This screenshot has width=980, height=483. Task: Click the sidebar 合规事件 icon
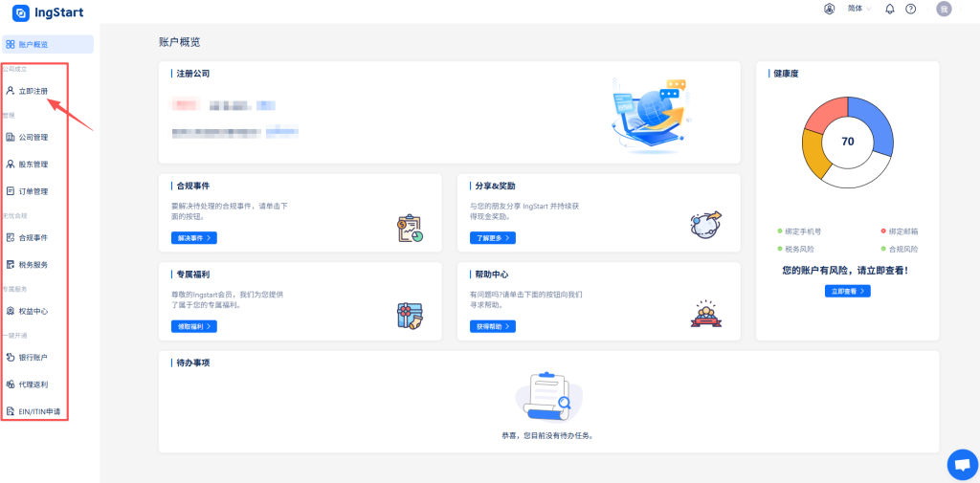(x=10, y=237)
